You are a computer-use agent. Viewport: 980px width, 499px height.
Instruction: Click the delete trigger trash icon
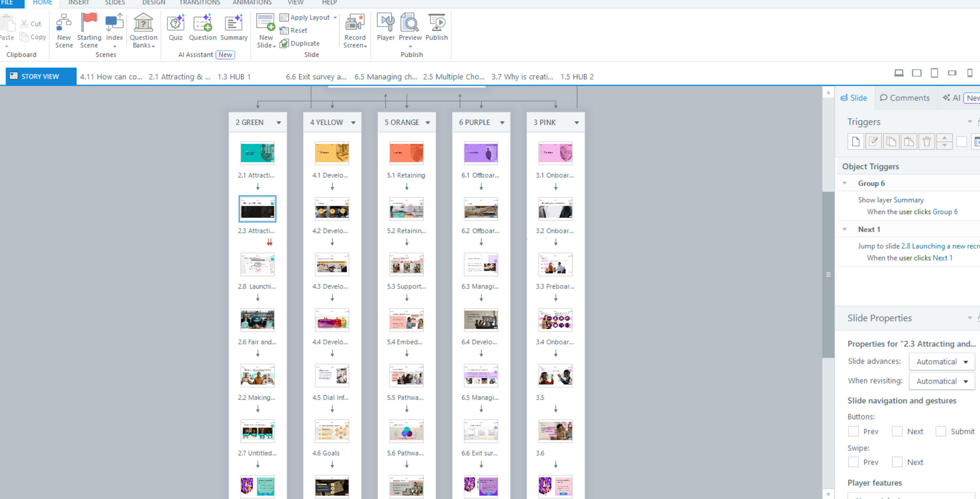[926, 142]
